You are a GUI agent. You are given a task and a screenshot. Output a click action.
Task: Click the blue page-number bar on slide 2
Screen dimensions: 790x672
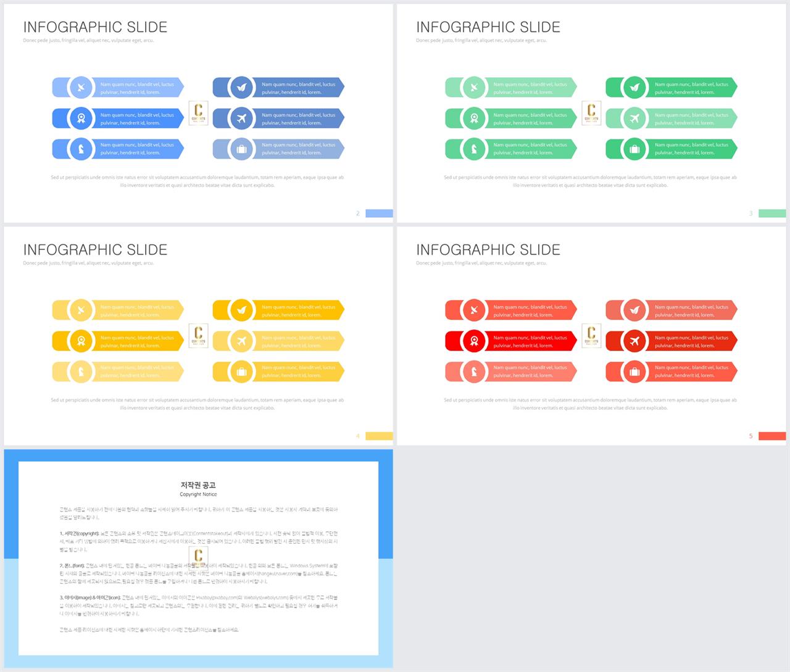[x=379, y=214]
